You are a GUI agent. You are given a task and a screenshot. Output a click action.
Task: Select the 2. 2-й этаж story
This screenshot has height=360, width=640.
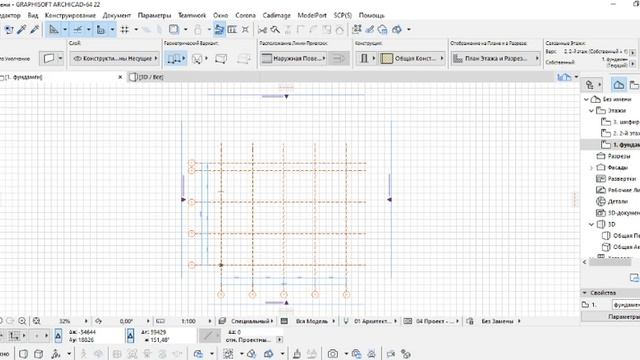point(620,133)
